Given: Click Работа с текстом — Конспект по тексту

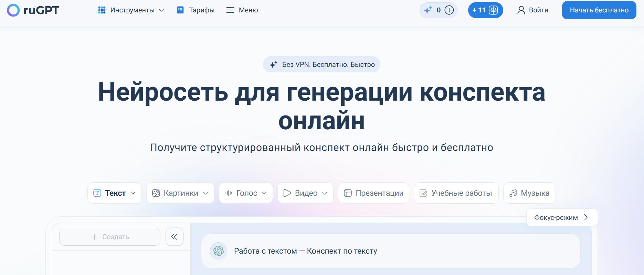Looking at the screenshot, I should coord(306,251).
